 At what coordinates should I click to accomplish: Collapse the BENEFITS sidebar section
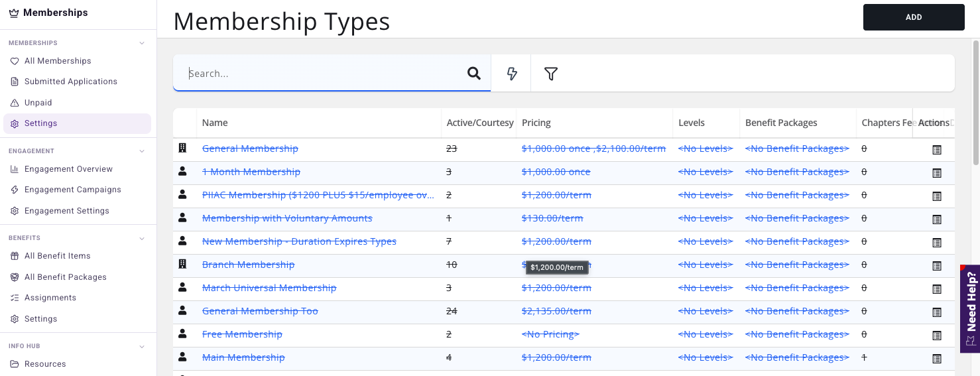tap(142, 238)
